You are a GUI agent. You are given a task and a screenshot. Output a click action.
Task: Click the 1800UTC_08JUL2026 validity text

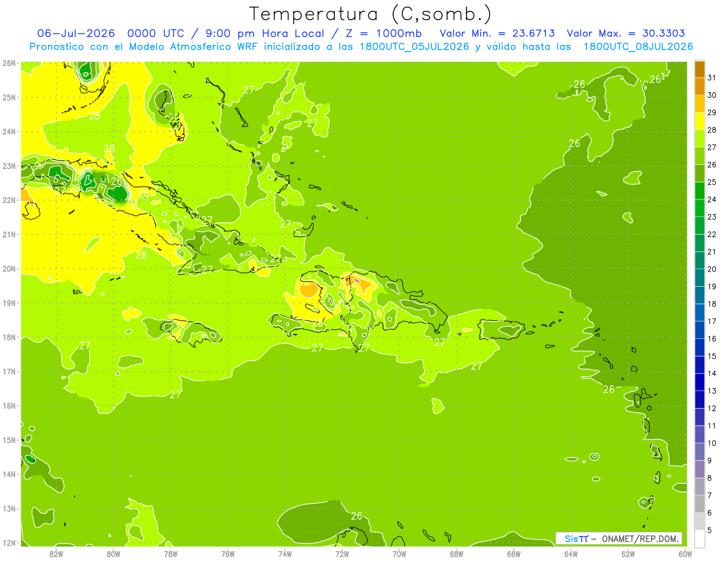[x=638, y=47]
